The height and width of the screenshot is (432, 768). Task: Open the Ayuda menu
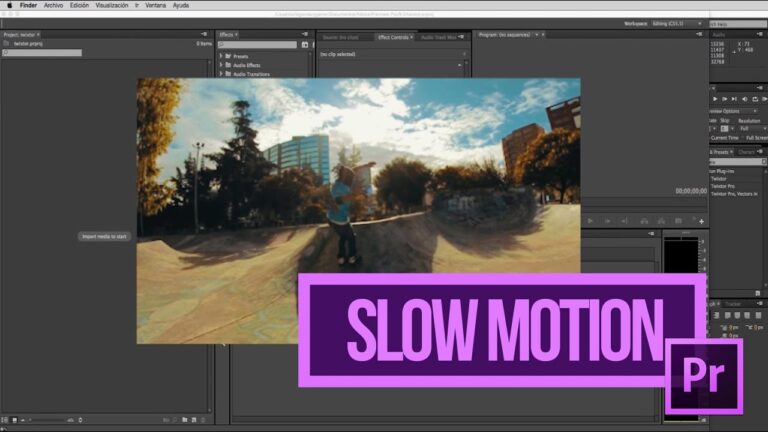[181, 5]
